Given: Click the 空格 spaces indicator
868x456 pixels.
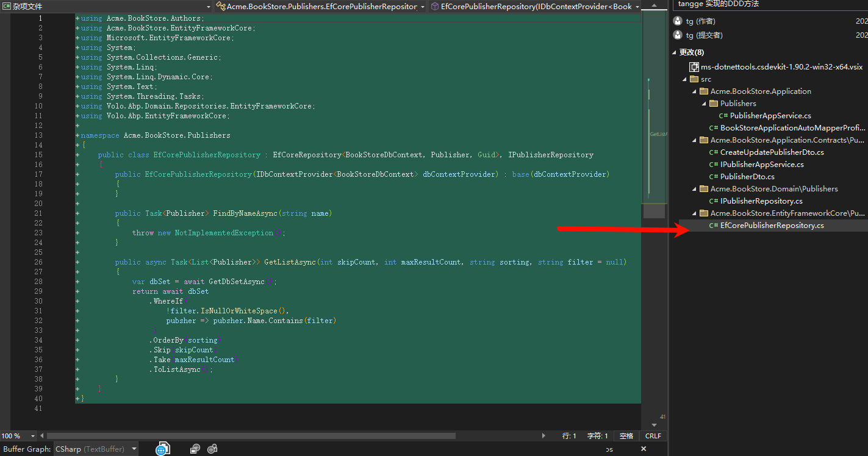Looking at the screenshot, I should tap(626, 436).
